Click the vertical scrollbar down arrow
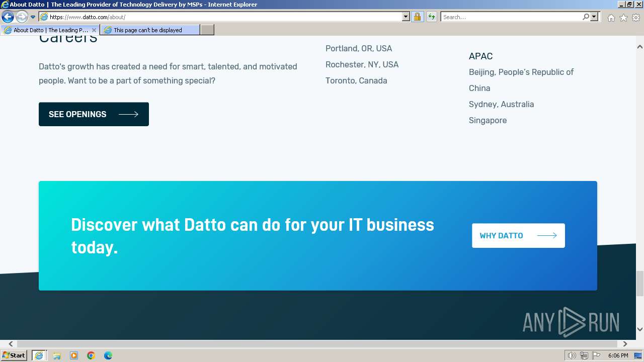Screen dimensions: 644x362 click(640, 329)
